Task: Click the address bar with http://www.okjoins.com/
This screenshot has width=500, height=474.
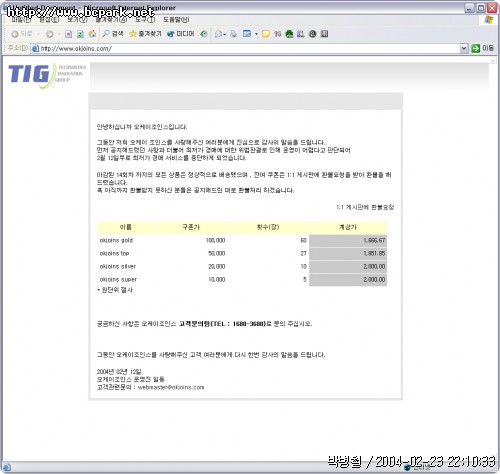Action: tap(249, 49)
